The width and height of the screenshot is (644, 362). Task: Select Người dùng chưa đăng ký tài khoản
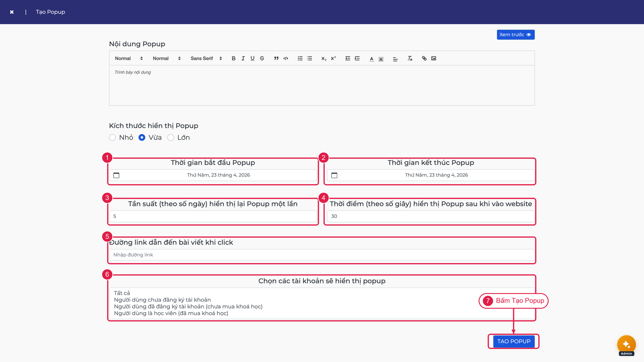[x=162, y=300]
